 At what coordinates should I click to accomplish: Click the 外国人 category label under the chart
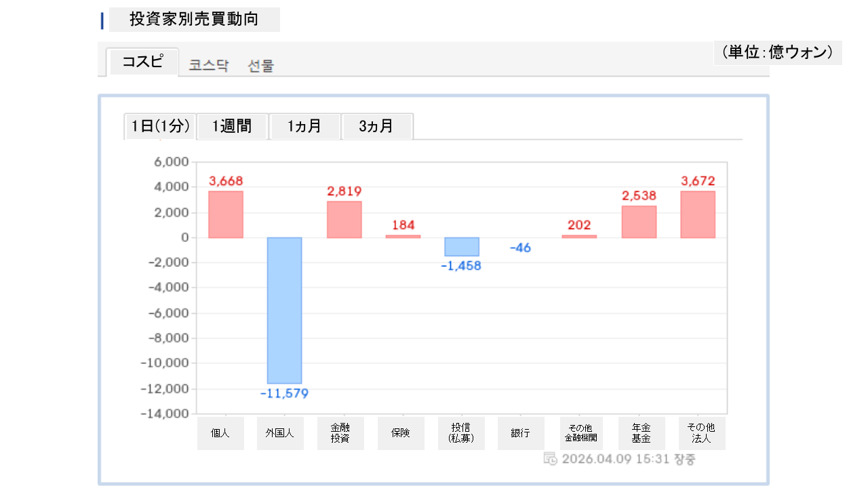click(280, 433)
